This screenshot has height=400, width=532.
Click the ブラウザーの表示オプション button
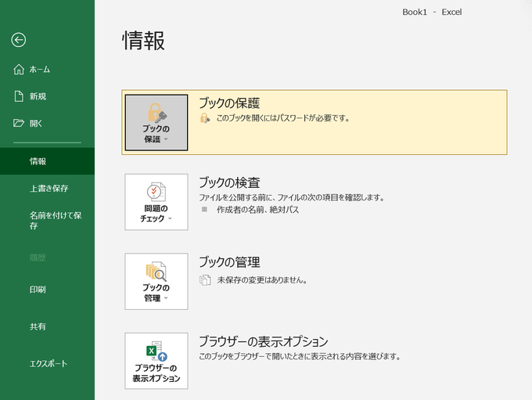[156, 361]
